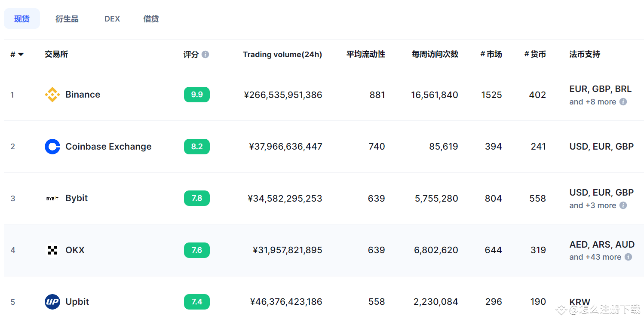The height and width of the screenshot is (319, 644).
Task: Select the 借贷 tab
Action: tap(150, 18)
